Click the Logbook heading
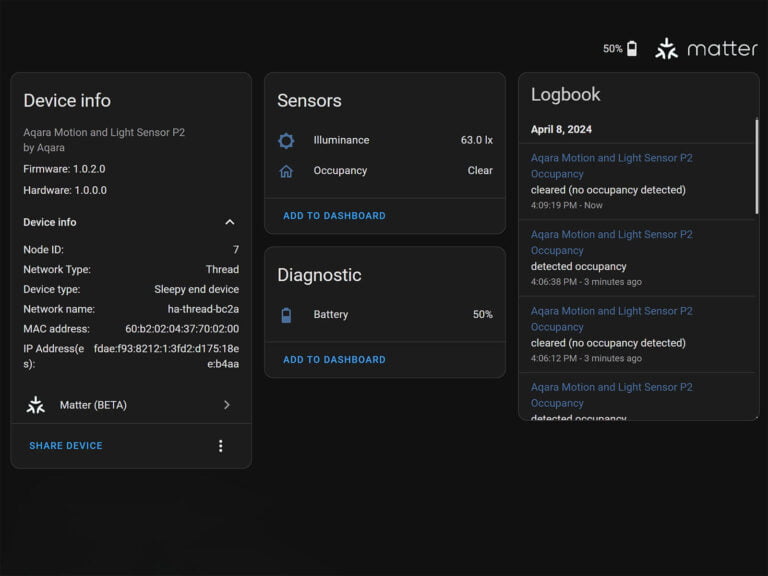This screenshot has width=768, height=576. (565, 95)
